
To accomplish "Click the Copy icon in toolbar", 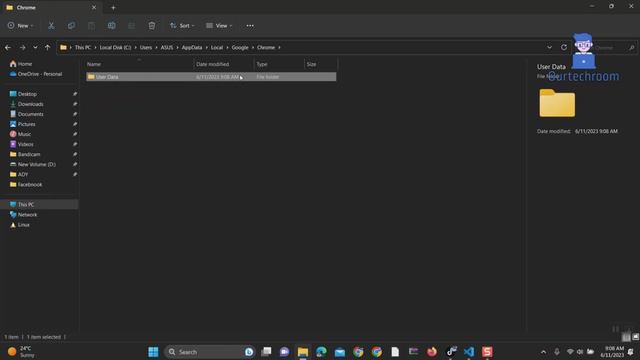I will 71,26.
